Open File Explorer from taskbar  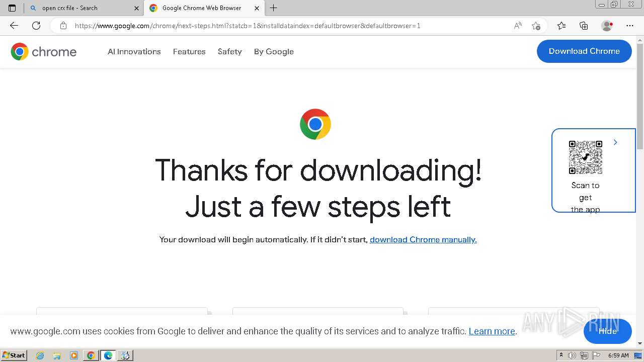pos(57,355)
